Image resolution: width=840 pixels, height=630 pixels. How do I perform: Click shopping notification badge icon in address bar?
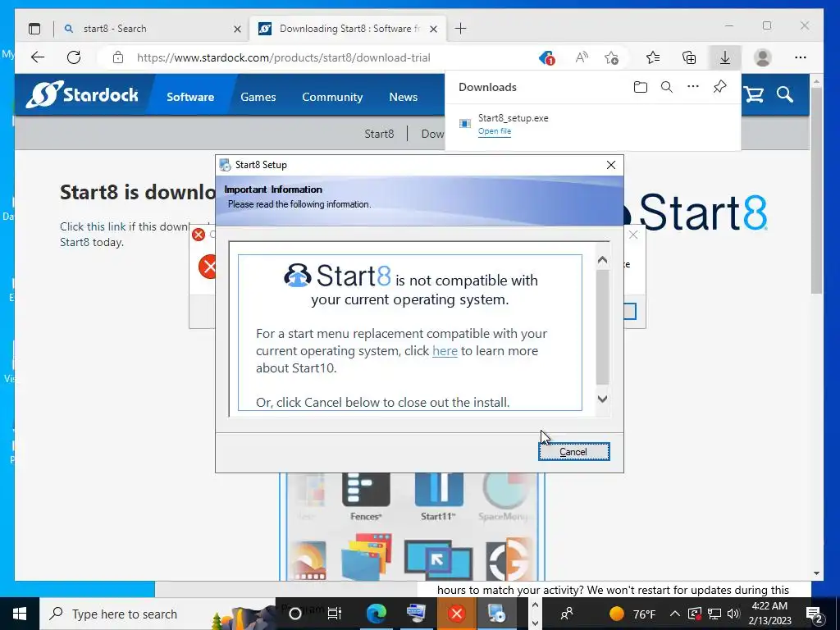(547, 57)
